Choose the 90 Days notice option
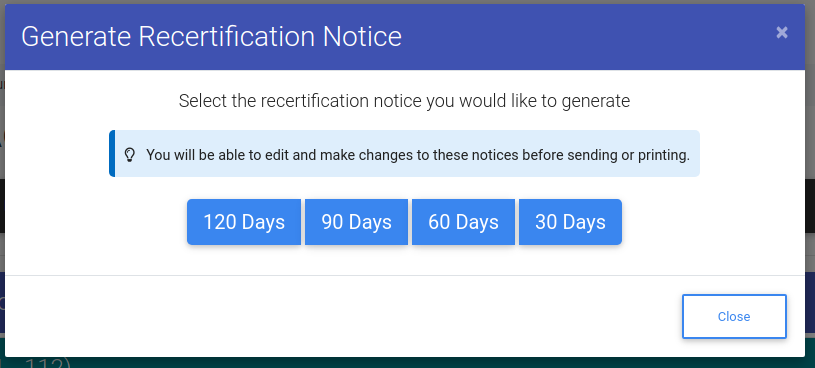815x368 pixels. click(357, 222)
